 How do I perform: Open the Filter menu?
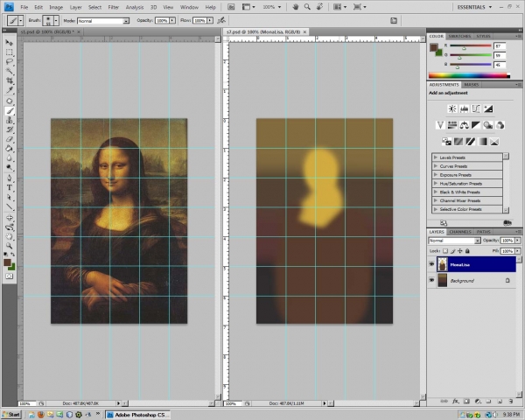click(x=114, y=7)
